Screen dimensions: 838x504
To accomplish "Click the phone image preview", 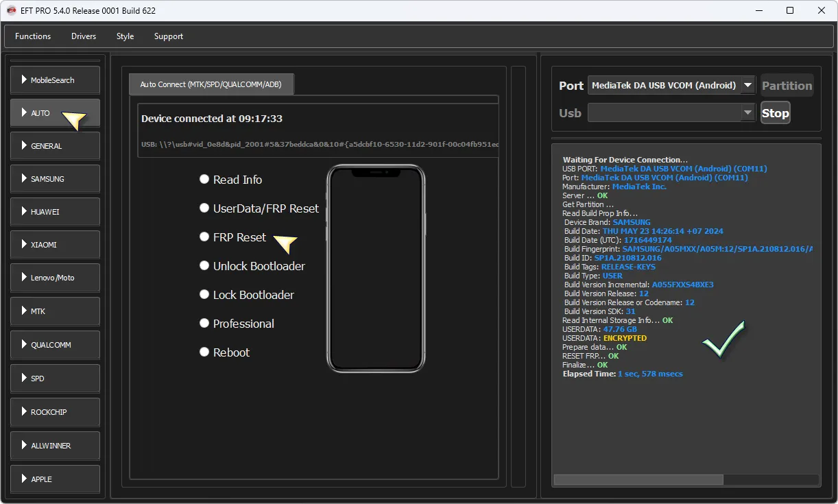I will click(376, 269).
